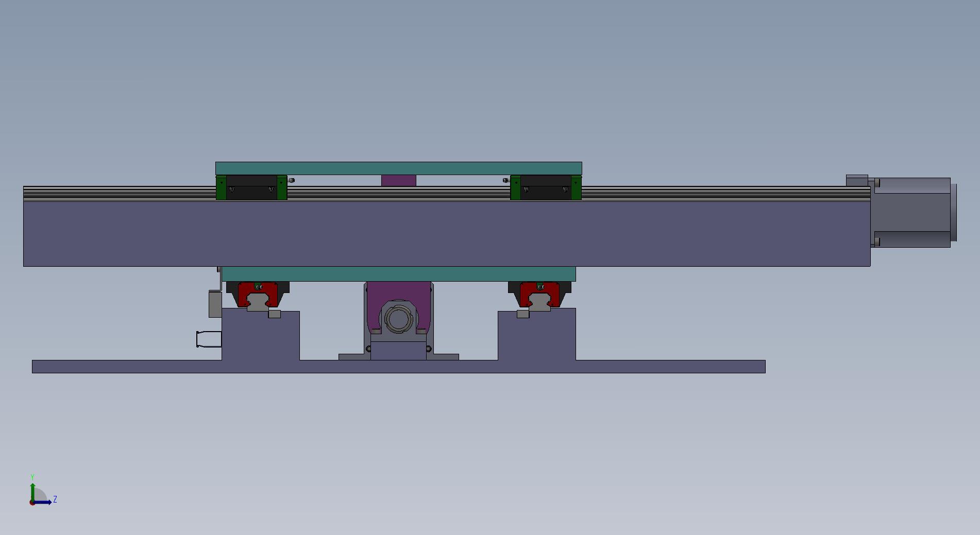Select the servo motor at the right end
This screenshot has width=980, height=535.
[913, 212]
